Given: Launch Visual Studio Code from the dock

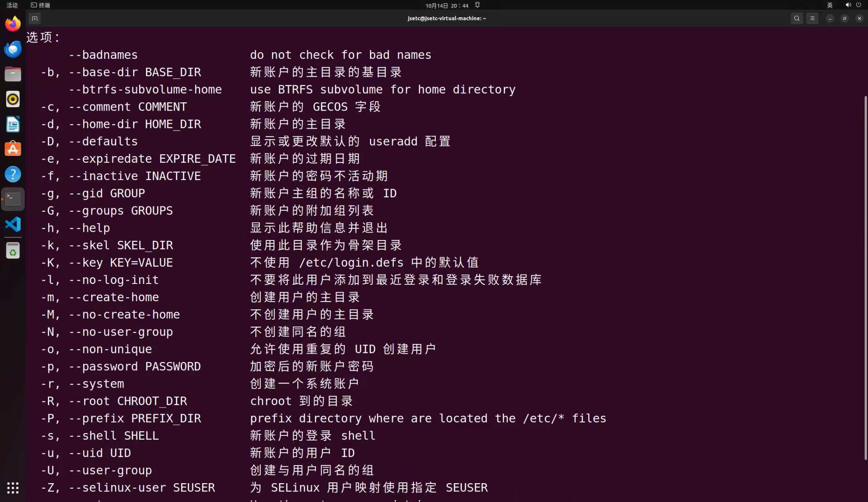Looking at the screenshot, I should [x=13, y=224].
